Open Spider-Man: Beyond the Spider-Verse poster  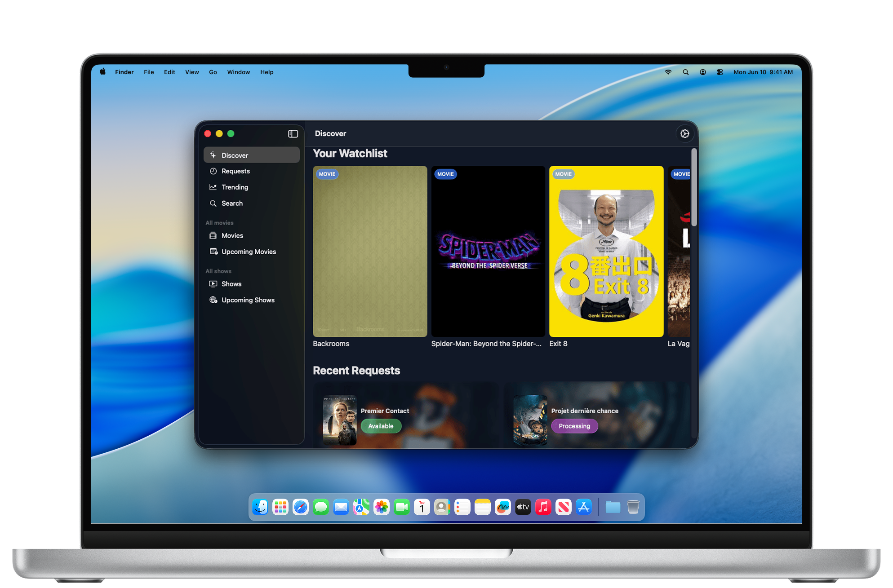488,252
